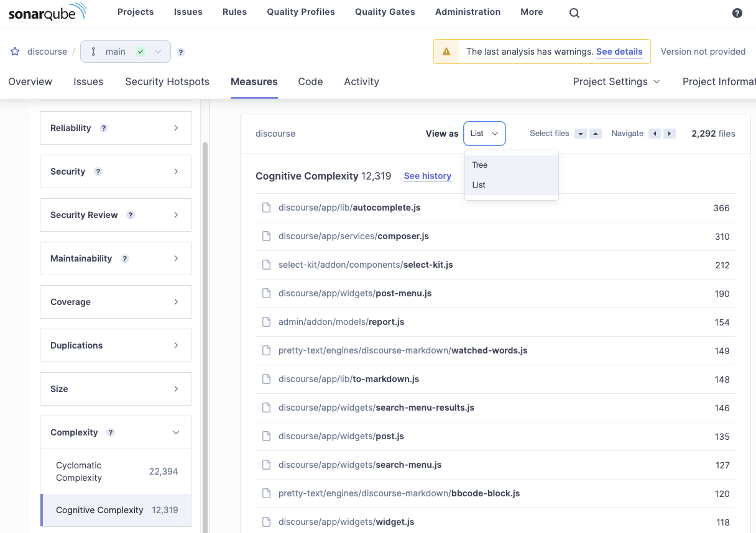The height and width of the screenshot is (533, 756).
Task: Click See history link
Action: [428, 176]
